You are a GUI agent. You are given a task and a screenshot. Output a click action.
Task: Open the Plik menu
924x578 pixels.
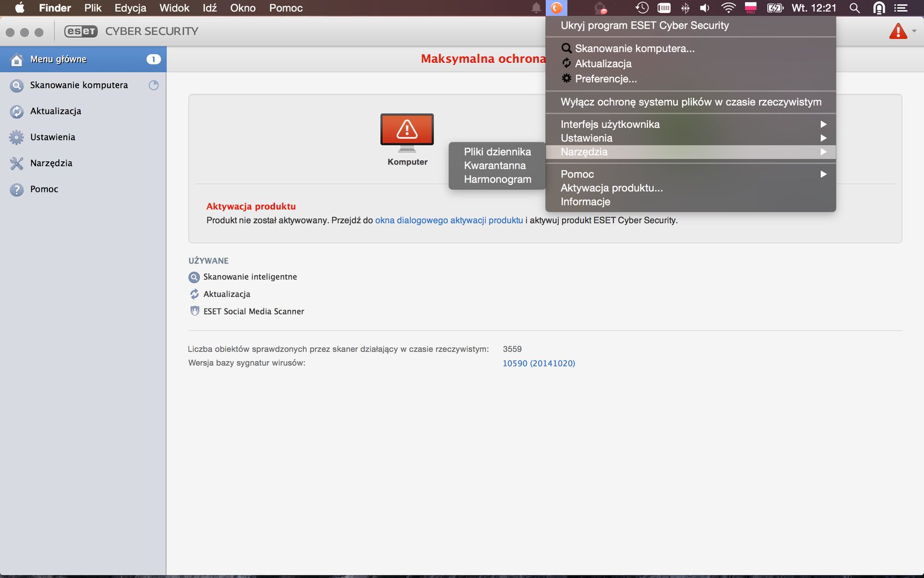tap(93, 8)
